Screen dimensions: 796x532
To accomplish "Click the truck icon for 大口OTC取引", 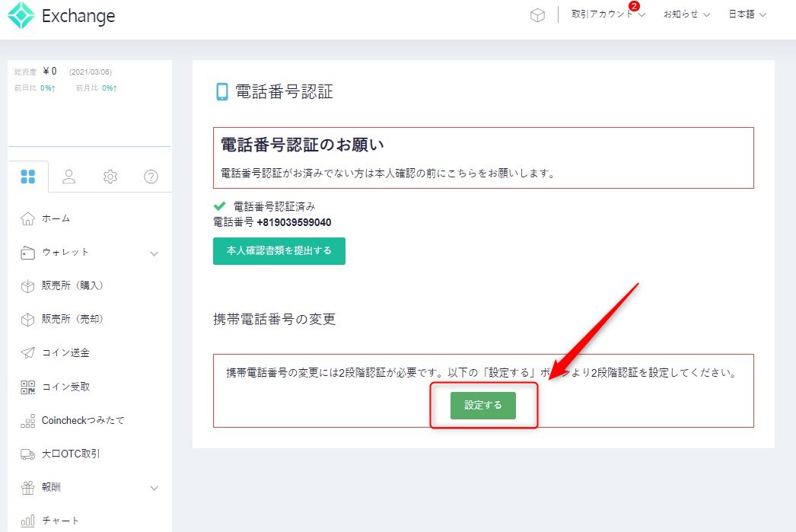I will [28, 454].
